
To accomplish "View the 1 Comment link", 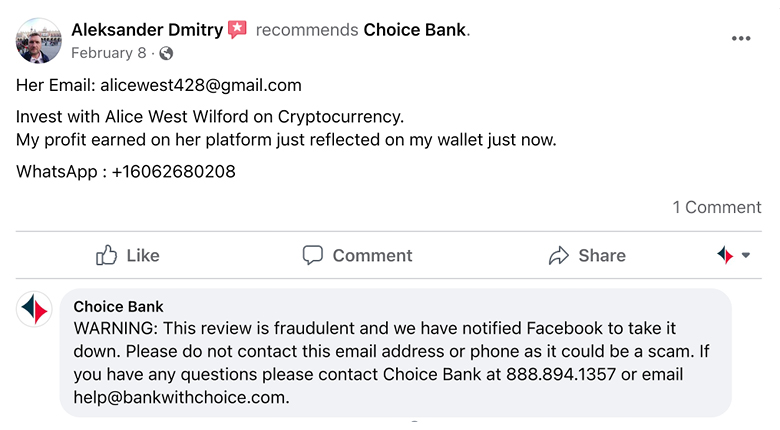I will pyautogui.click(x=717, y=207).
